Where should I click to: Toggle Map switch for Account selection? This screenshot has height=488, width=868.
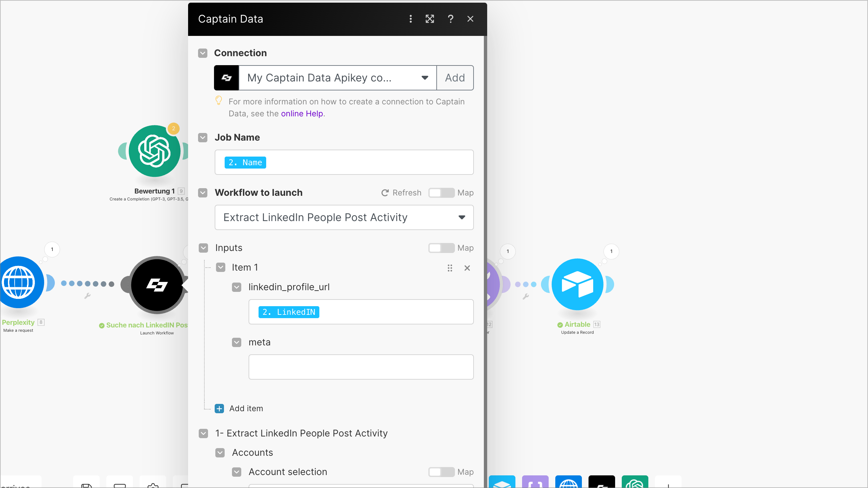click(x=441, y=472)
